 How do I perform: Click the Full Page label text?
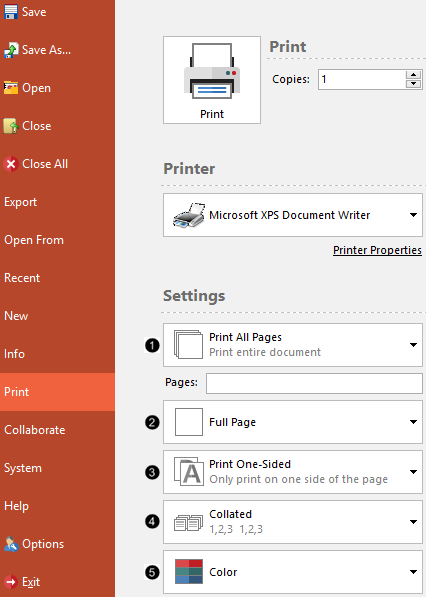pyautogui.click(x=232, y=422)
